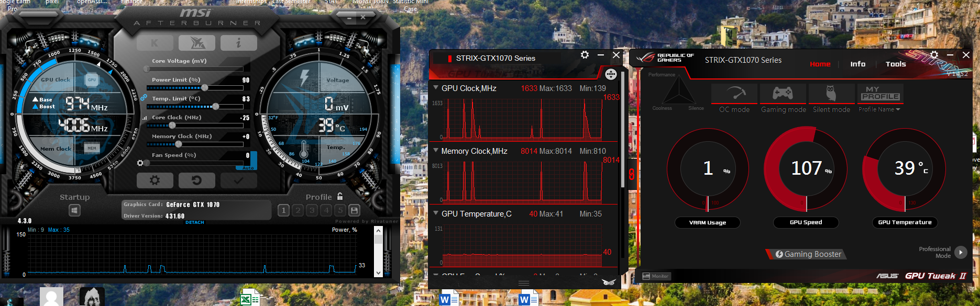Click the Kombustor K button in Afterburner

point(155,43)
